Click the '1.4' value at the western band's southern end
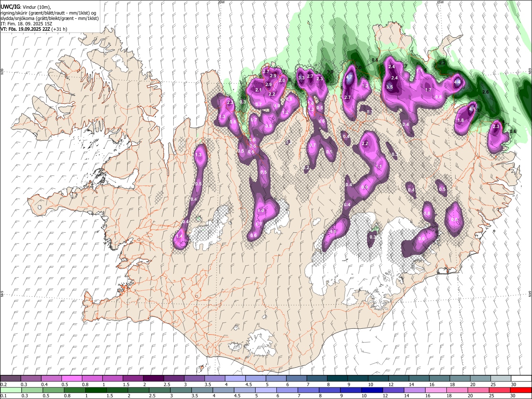The width and height of the screenshot is (532, 399). pos(180,236)
